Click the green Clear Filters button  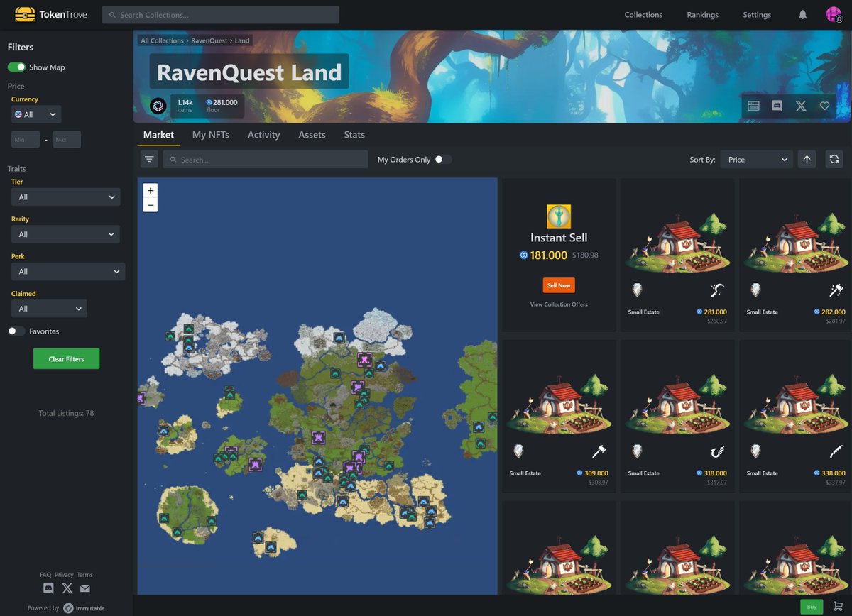pyautogui.click(x=66, y=359)
